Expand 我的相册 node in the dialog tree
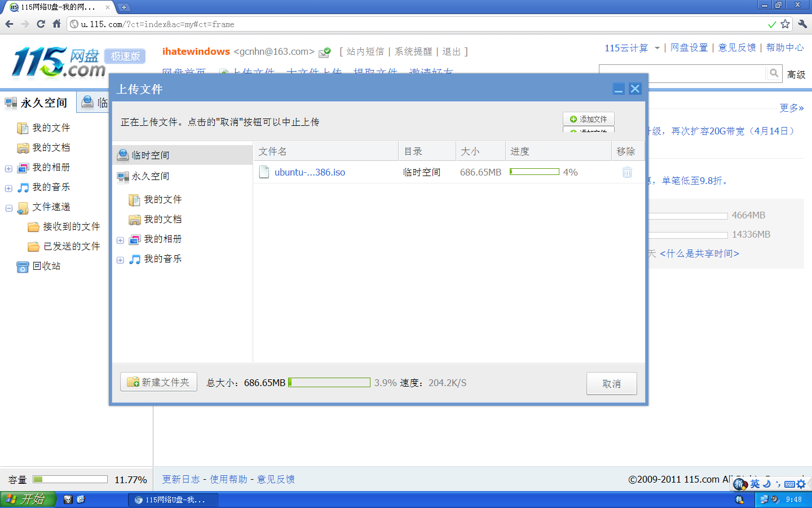 120,240
